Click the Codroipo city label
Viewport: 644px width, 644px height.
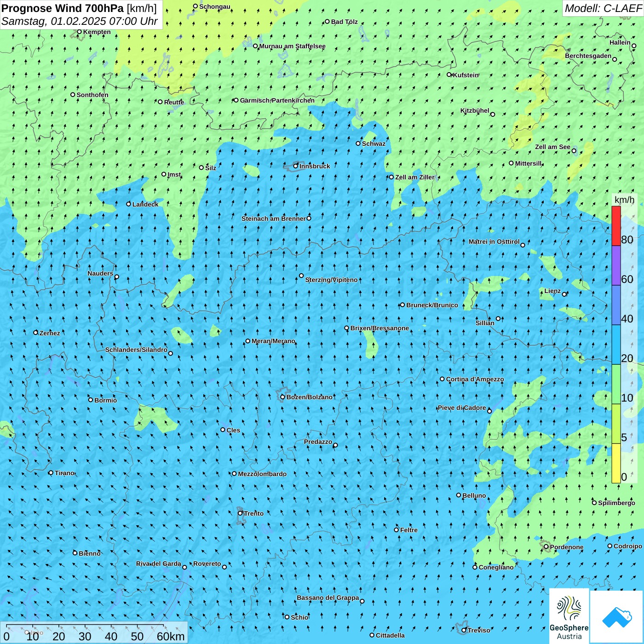click(628, 546)
